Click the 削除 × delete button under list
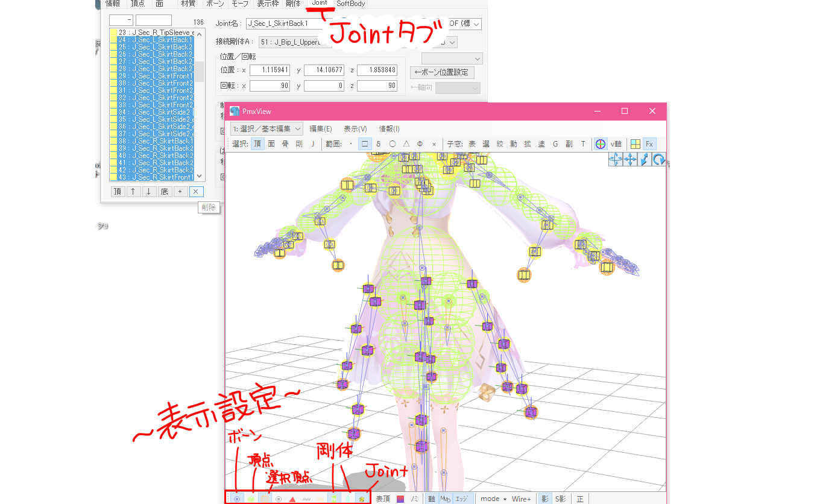814x504 pixels. 196,192
